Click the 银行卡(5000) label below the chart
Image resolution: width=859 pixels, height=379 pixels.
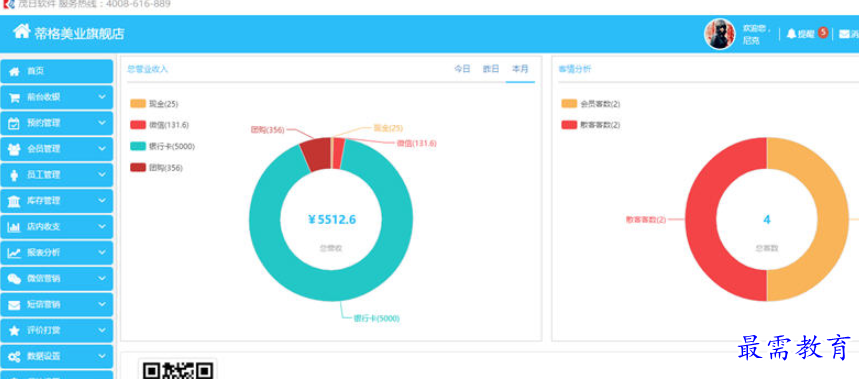point(376,318)
